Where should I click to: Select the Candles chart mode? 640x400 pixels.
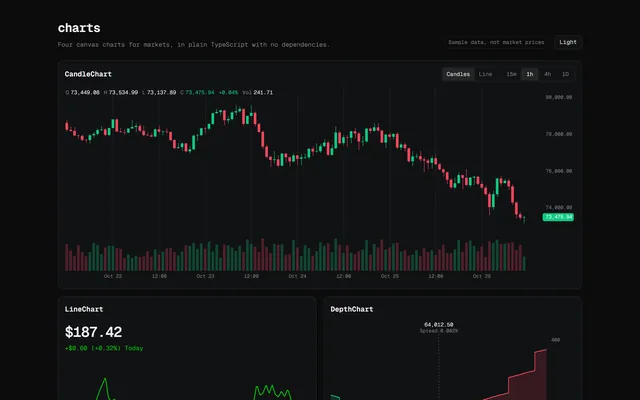point(458,74)
